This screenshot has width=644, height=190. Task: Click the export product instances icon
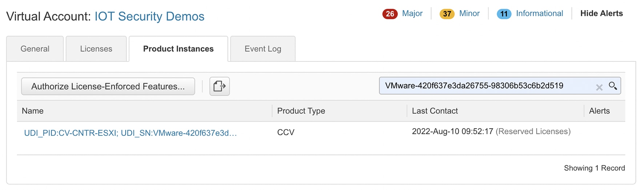[219, 86]
